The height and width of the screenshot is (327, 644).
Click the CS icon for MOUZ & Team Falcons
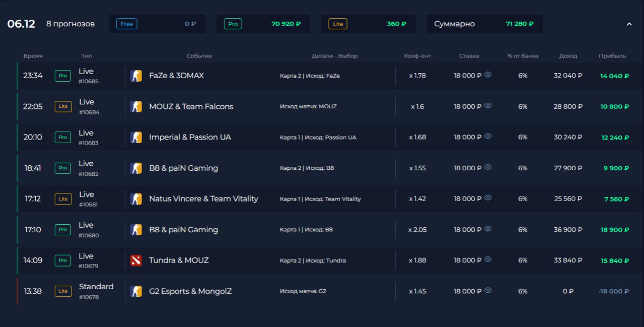136,107
